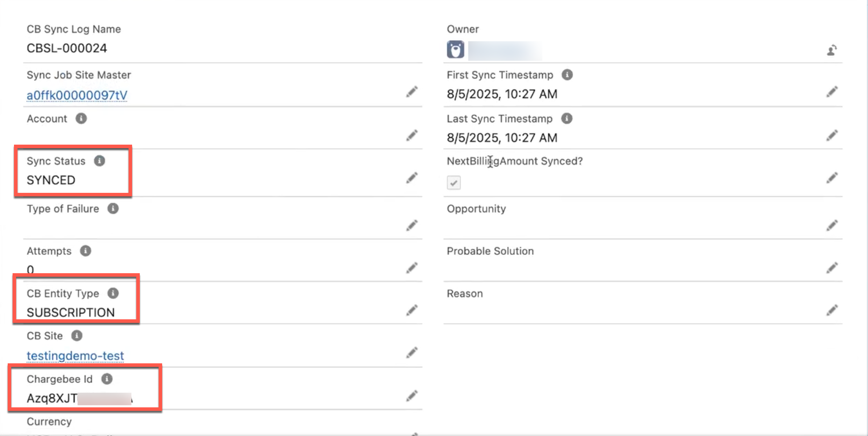Open info icon next to Chargebee Id

point(107,379)
